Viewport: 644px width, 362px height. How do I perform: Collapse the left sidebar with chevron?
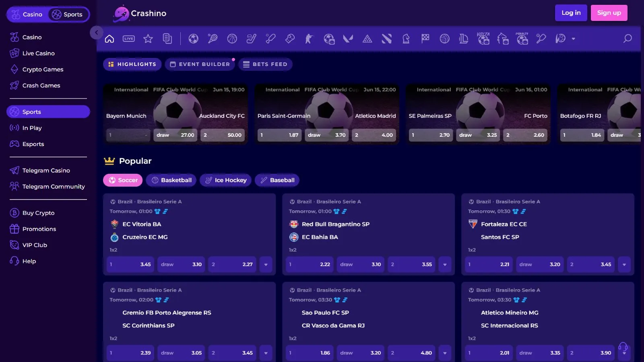click(x=97, y=33)
